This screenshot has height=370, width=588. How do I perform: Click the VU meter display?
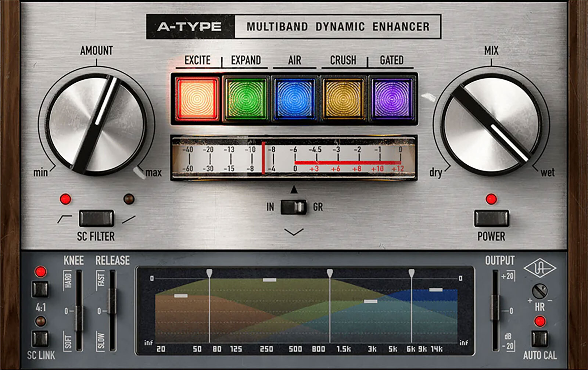tap(294, 158)
